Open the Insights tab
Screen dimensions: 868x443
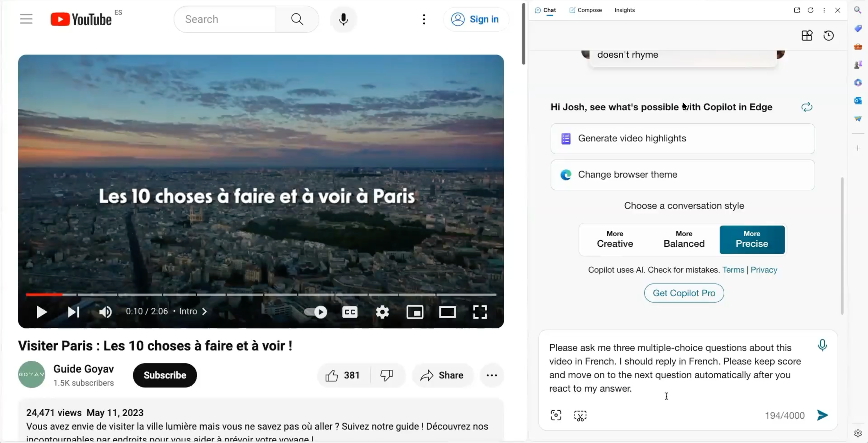(x=625, y=10)
